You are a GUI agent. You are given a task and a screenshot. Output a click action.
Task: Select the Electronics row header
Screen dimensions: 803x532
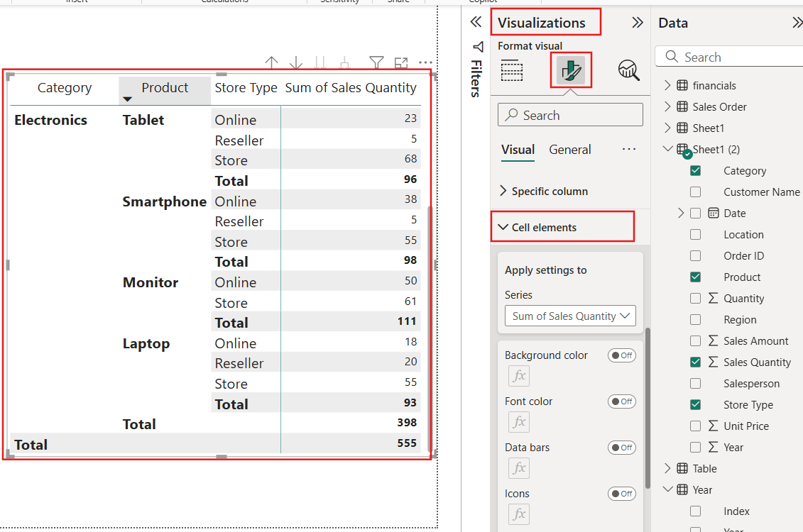(x=50, y=120)
